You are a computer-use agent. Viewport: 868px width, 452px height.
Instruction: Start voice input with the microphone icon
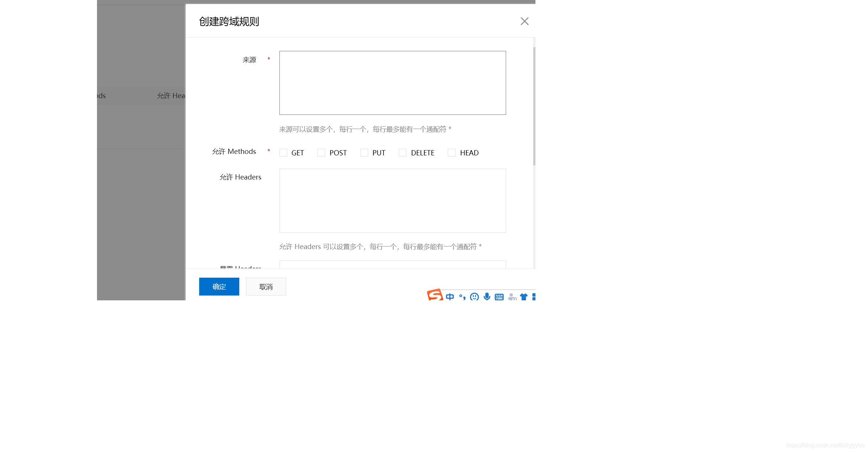(x=487, y=297)
